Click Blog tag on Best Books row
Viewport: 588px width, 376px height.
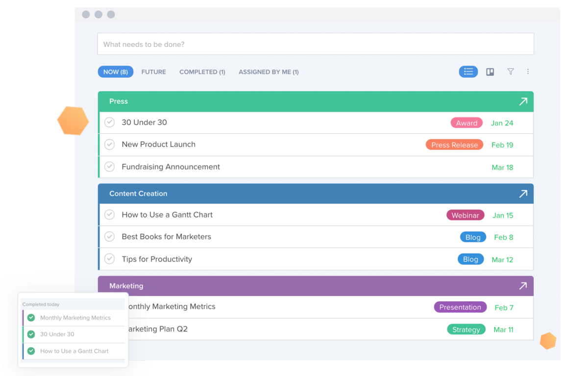[473, 237]
